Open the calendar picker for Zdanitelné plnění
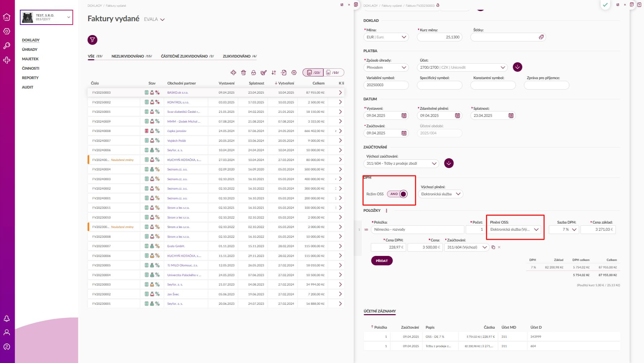The height and width of the screenshot is (363, 644). tap(458, 115)
